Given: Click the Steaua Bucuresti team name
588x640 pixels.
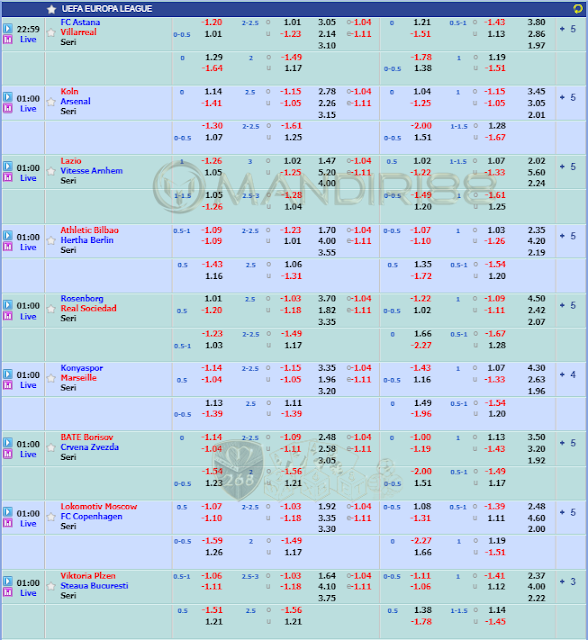Looking at the screenshot, I should click(x=94, y=586).
